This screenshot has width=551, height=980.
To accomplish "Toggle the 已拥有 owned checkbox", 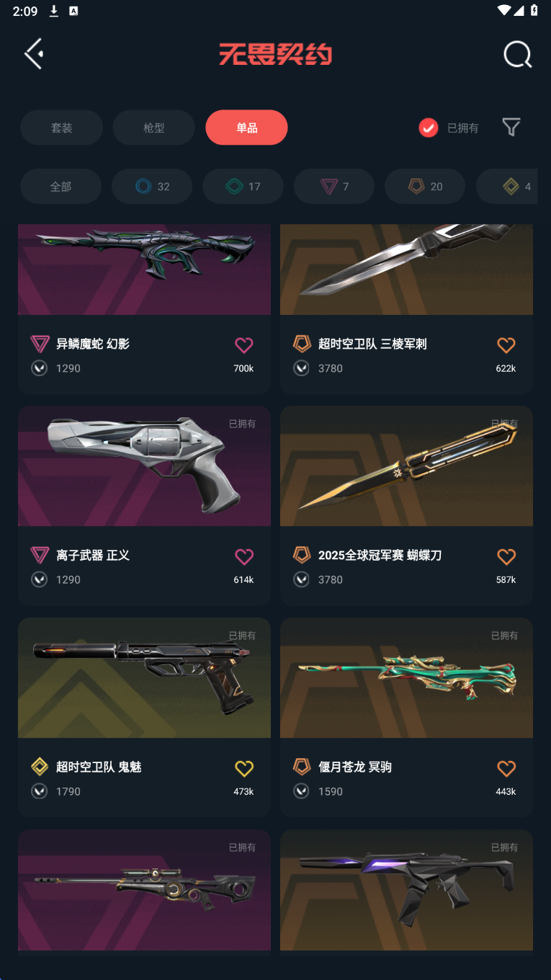I will (x=429, y=128).
